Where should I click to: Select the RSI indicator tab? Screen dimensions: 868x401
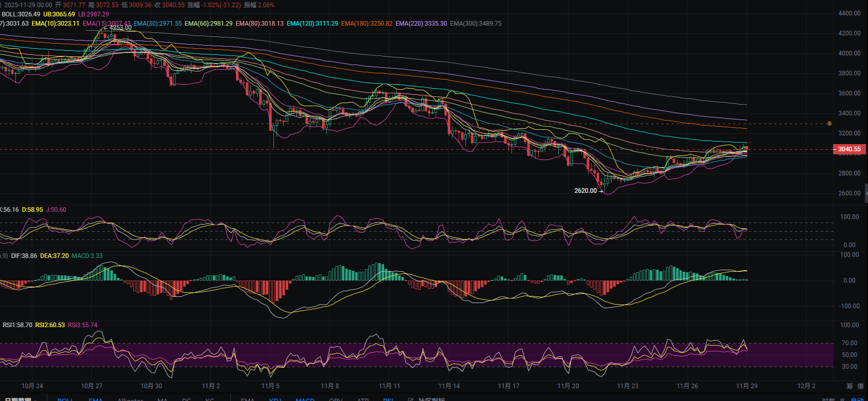[388, 399]
